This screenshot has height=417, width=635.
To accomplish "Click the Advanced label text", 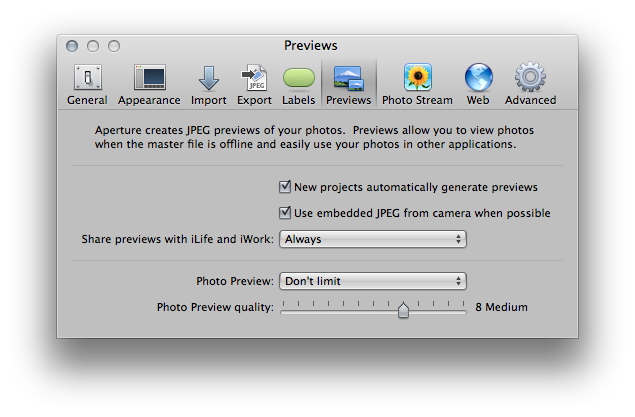I will pyautogui.click(x=531, y=100).
